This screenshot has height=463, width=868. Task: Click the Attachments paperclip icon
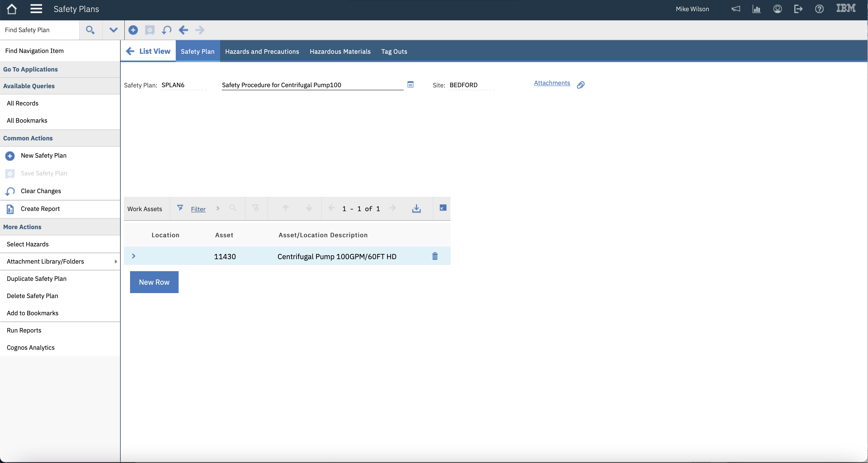tap(580, 85)
